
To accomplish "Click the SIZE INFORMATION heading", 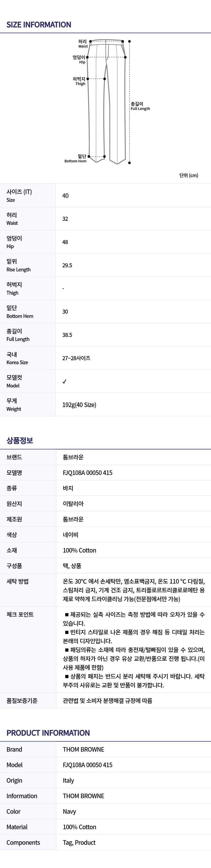I will click(x=39, y=25).
